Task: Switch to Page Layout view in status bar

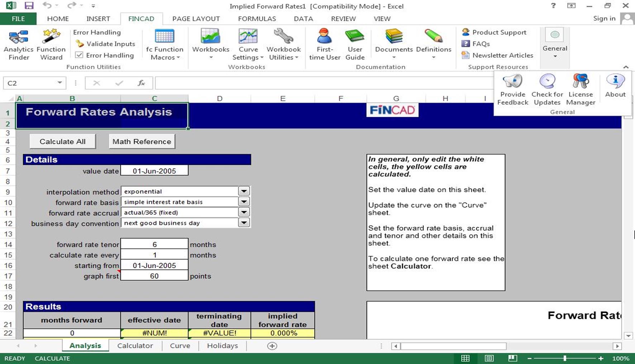Action: tap(489, 358)
